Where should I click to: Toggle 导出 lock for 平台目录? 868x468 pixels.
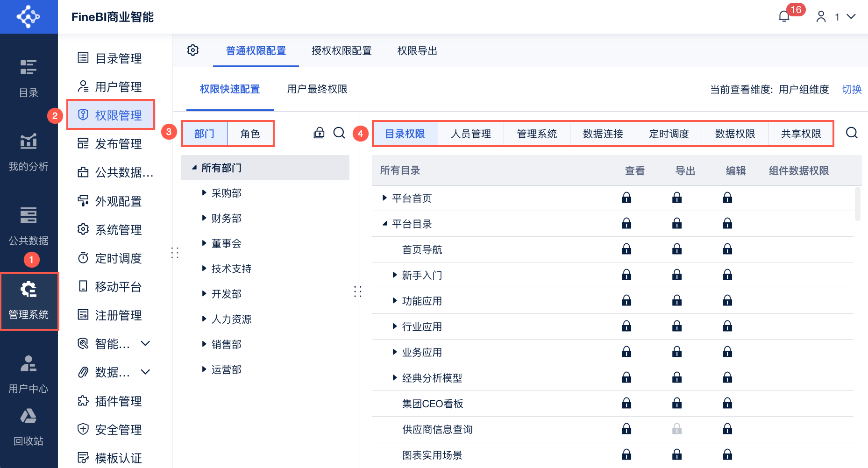coord(677,223)
